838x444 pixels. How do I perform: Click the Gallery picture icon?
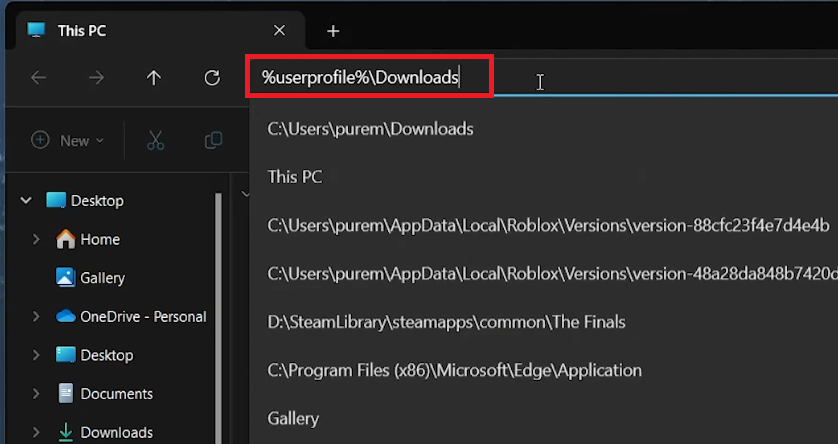coord(66,278)
